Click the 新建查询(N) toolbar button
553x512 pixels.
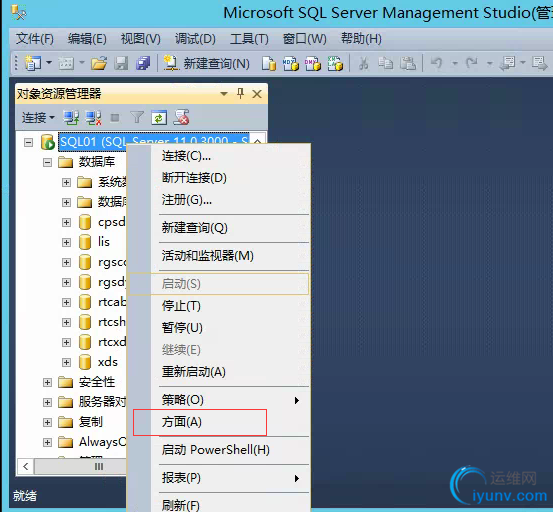click(x=206, y=64)
